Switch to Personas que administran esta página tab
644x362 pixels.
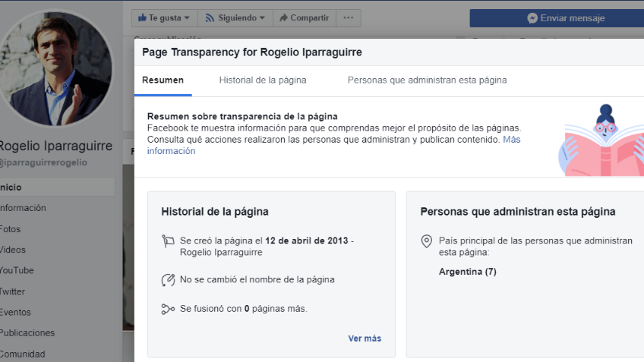point(427,80)
